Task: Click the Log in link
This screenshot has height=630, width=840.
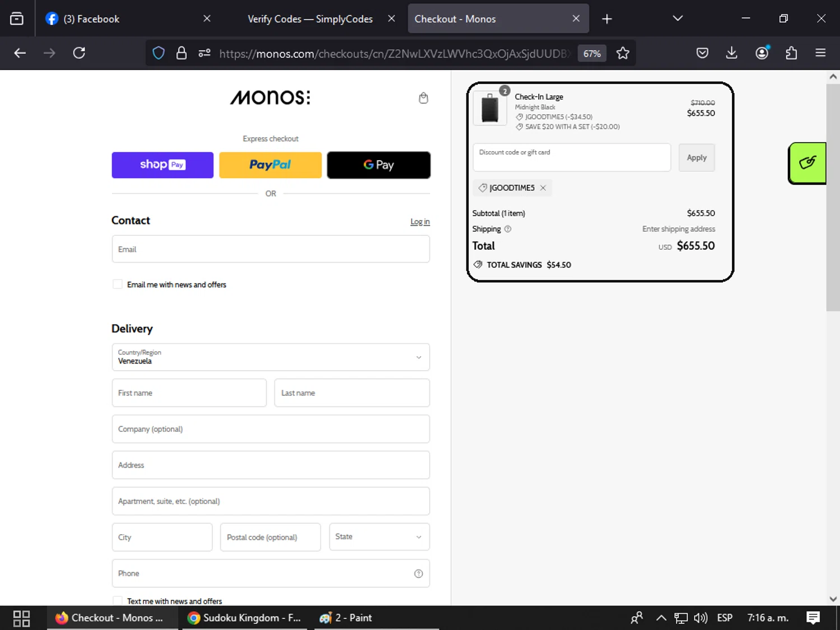Action: [420, 222]
